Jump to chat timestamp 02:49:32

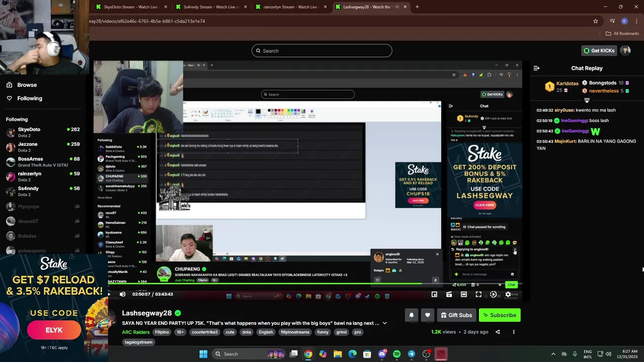click(545, 110)
